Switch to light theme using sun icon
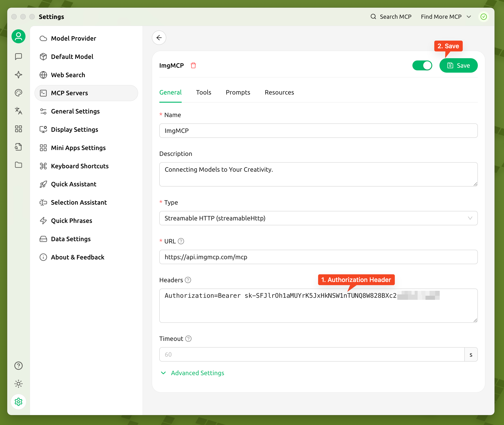This screenshot has width=504, height=425. coord(18,383)
